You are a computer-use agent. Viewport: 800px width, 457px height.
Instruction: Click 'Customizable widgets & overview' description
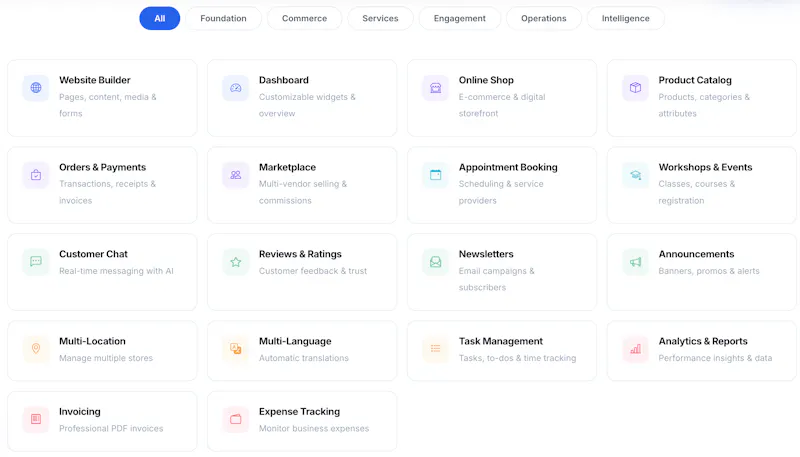point(307,105)
